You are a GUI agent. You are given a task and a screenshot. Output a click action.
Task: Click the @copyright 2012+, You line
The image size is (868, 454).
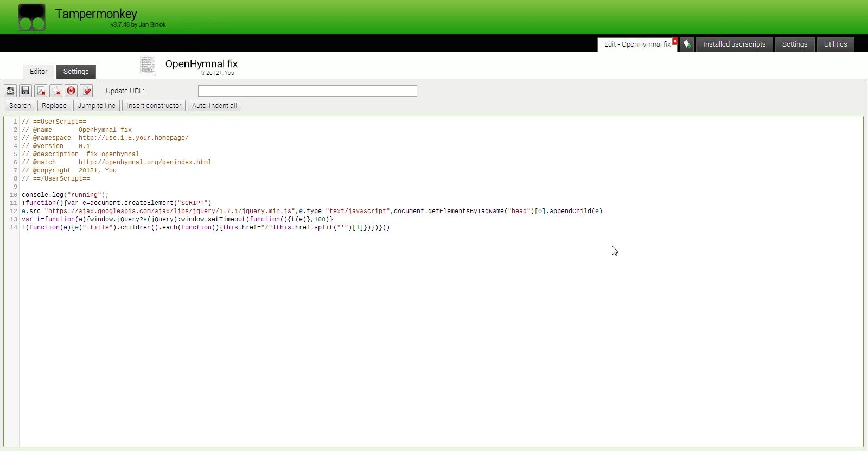(x=69, y=170)
